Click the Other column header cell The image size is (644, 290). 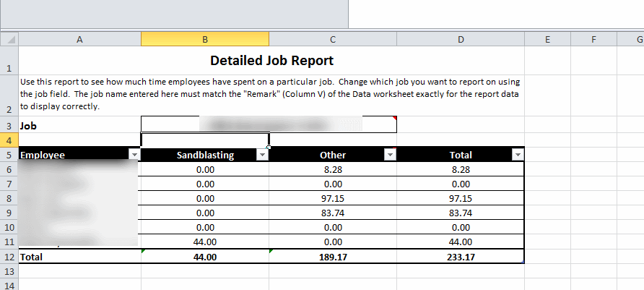coord(333,155)
